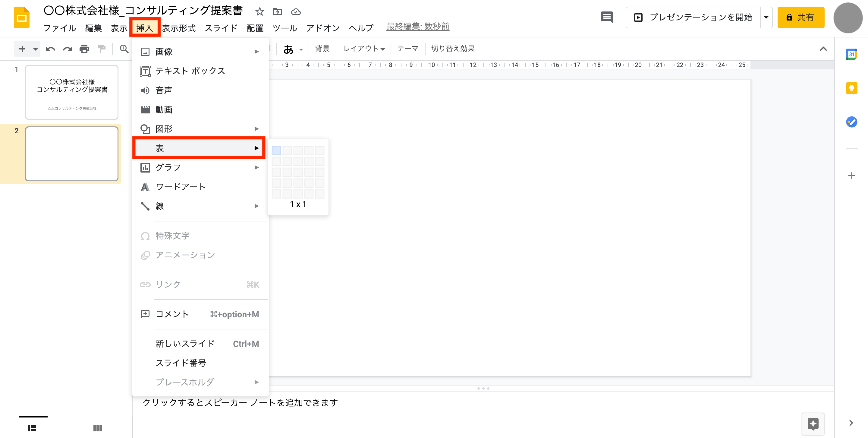Hide the menus with the up chevron
868x438 pixels.
(823, 49)
